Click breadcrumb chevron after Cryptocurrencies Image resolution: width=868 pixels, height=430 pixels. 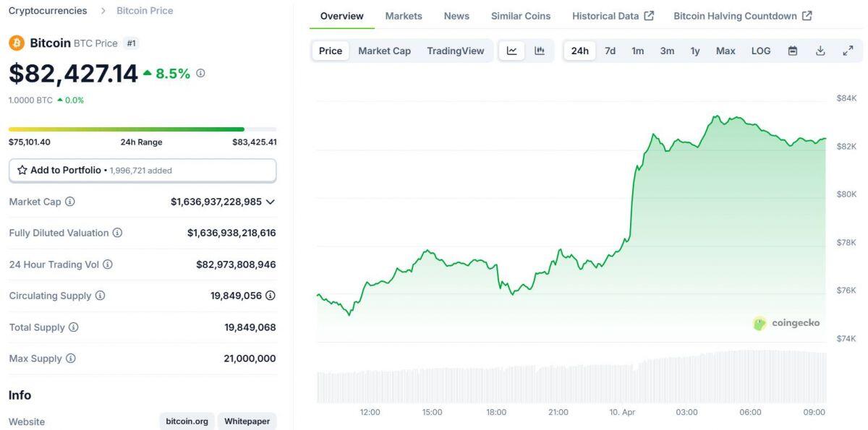[103, 11]
